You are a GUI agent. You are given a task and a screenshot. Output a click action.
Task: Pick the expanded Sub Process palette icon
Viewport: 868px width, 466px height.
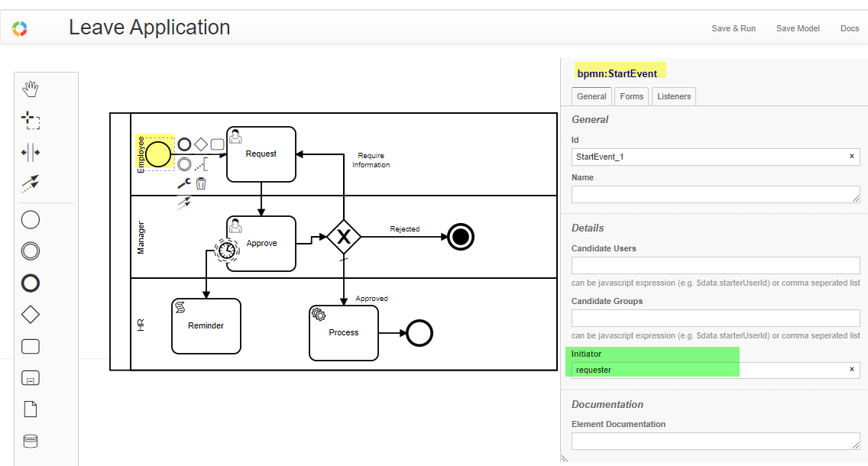pos(31,378)
